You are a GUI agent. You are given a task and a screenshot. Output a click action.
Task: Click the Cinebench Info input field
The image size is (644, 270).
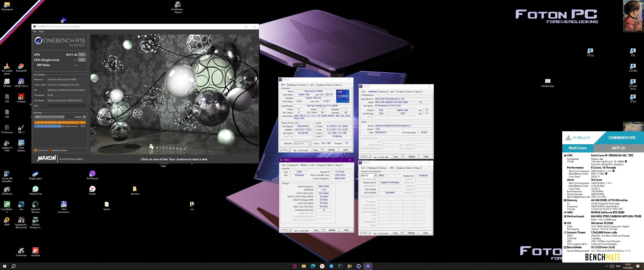pos(66,106)
